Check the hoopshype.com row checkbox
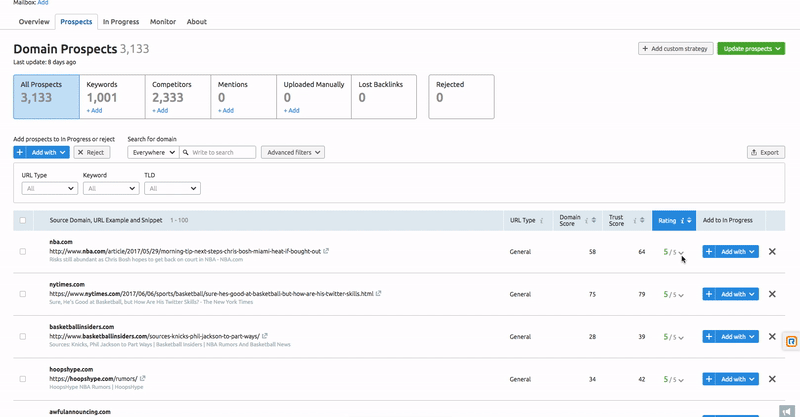Screen dimensions: 800x417 22,379
